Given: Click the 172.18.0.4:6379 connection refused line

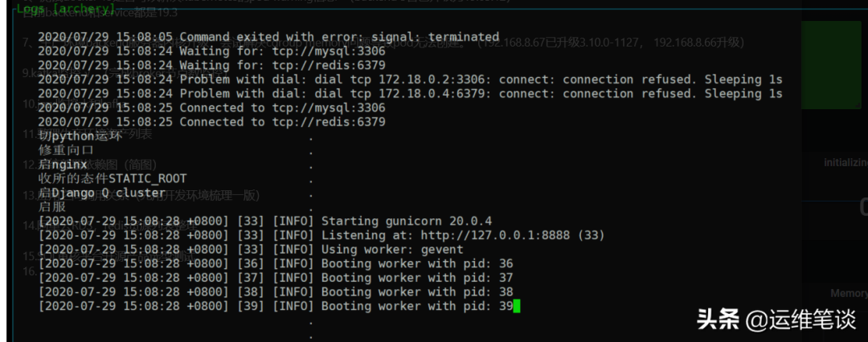Looking at the screenshot, I should (410, 94).
